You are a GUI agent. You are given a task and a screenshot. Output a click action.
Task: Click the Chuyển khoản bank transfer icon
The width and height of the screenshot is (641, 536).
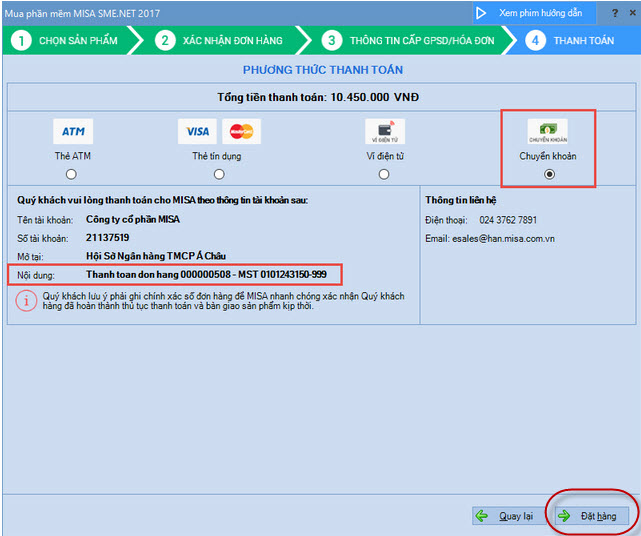[548, 133]
